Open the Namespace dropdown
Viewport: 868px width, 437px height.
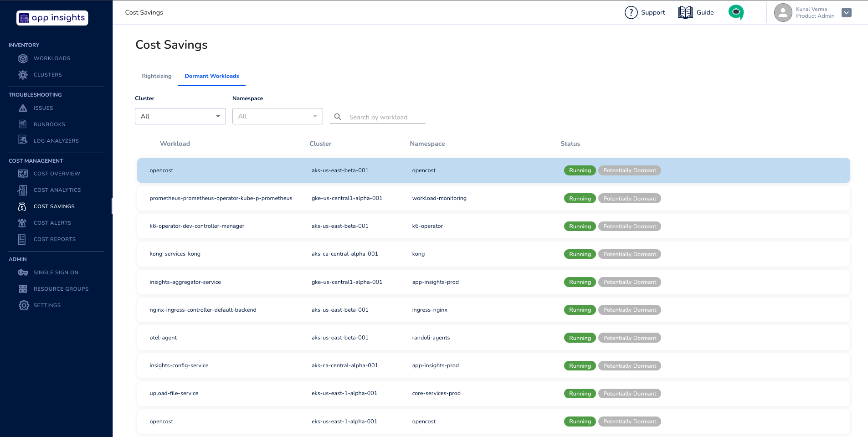(x=277, y=116)
